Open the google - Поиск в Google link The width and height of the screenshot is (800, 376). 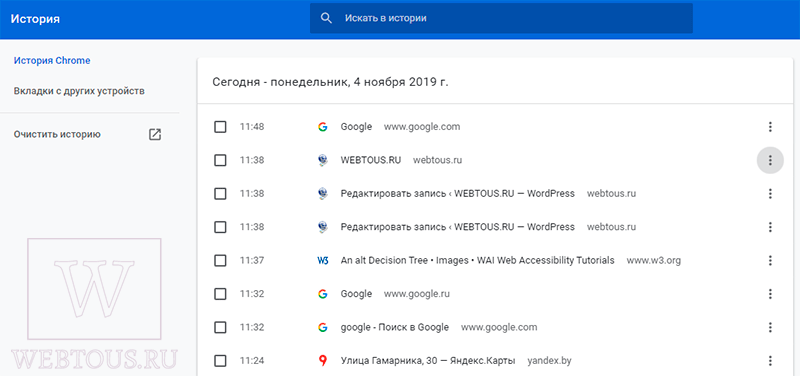tap(394, 328)
